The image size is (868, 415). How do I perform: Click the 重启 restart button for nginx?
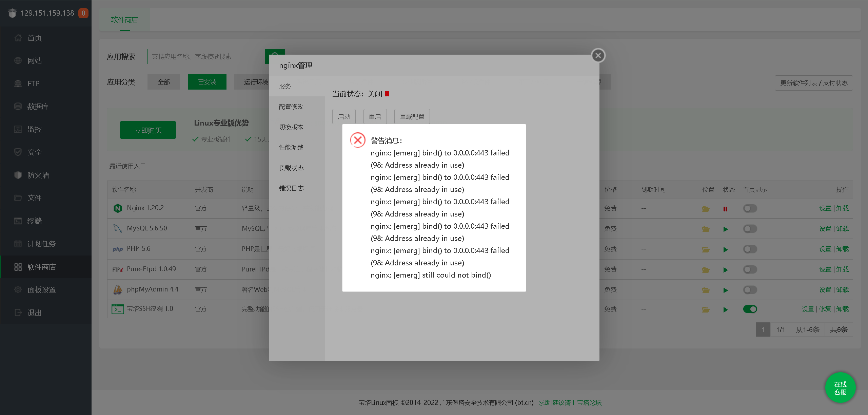tap(375, 116)
